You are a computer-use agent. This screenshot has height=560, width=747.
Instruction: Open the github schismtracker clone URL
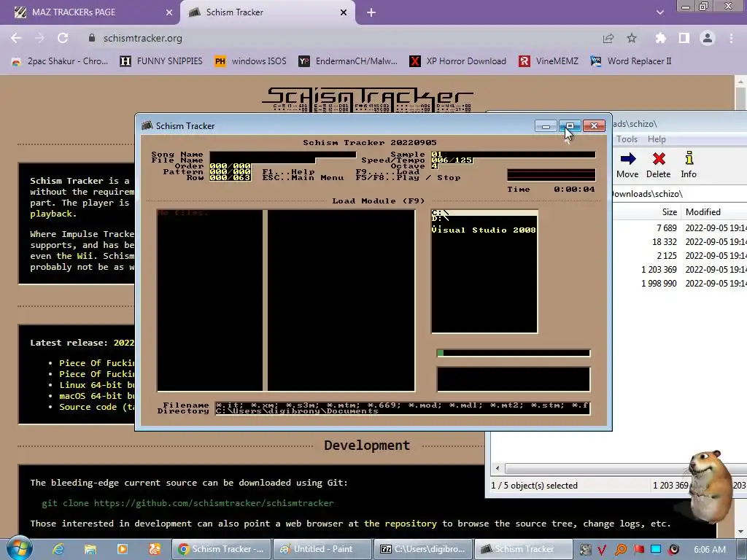pos(214,503)
